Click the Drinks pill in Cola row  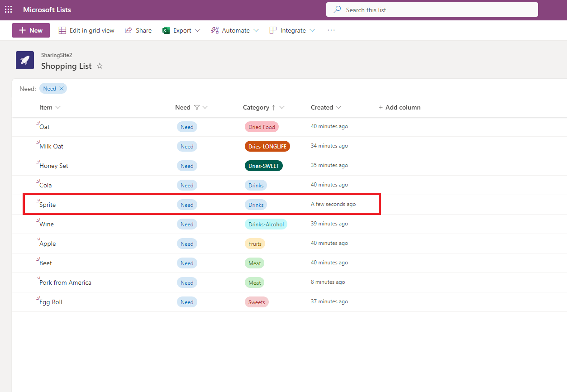click(x=256, y=186)
